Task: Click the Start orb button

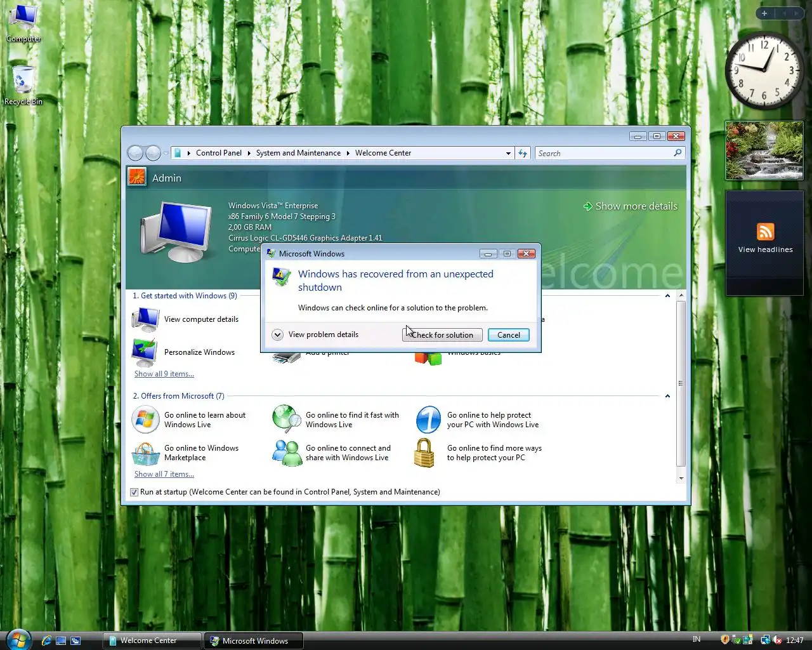Action: 18,639
